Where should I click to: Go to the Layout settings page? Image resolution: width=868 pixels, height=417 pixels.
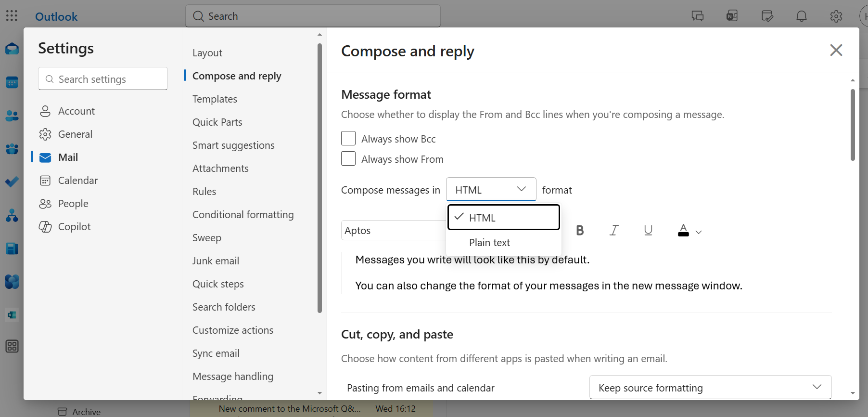click(207, 53)
